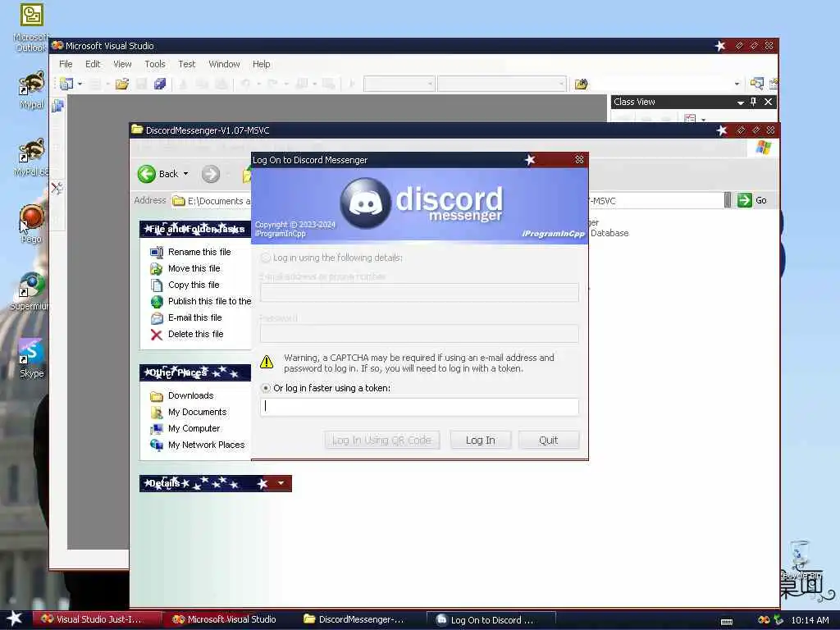Open the solution platforms combo box
This screenshot has width=840, height=630.
pyautogui.click(x=502, y=84)
